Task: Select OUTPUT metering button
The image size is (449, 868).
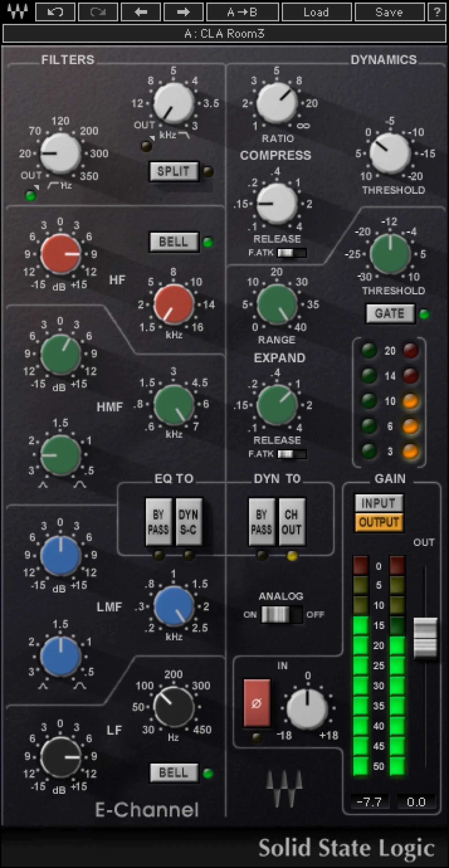Action: click(x=379, y=523)
